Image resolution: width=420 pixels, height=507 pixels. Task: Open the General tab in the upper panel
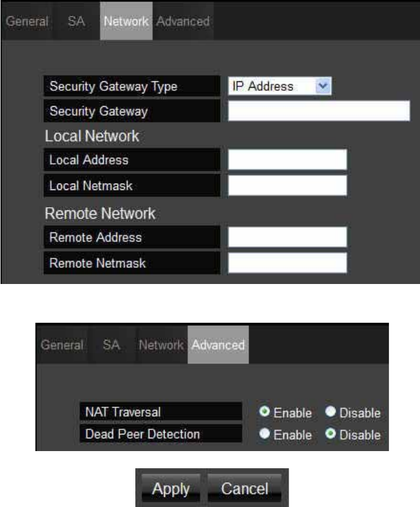[x=27, y=22]
